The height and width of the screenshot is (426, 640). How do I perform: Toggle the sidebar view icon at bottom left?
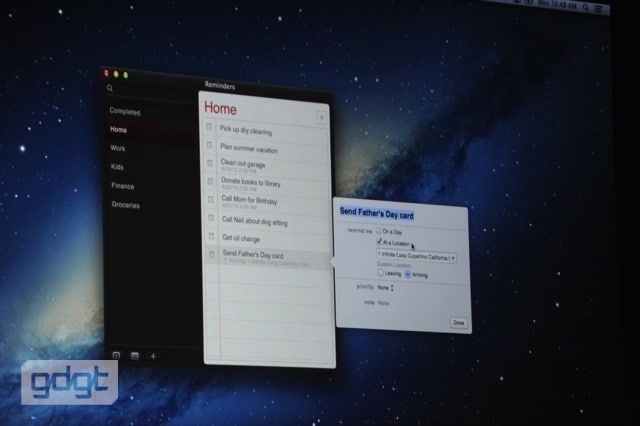pyautogui.click(x=116, y=355)
